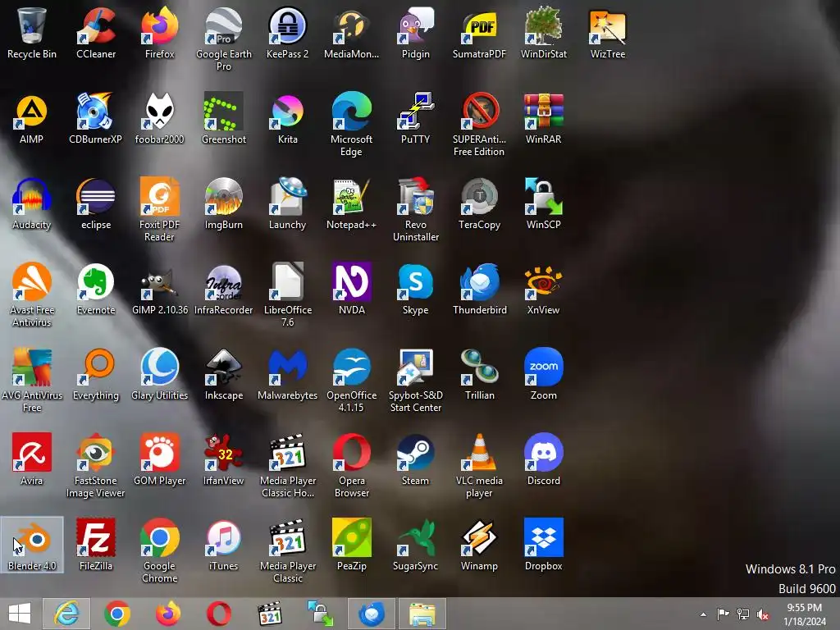Open the Windows Start button
The image size is (840, 630).
point(20,614)
